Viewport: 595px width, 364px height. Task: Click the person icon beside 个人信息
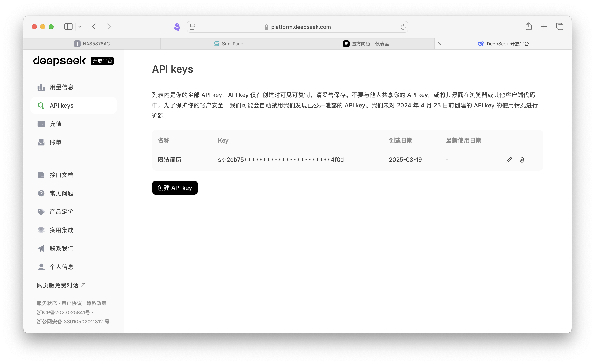tap(41, 267)
